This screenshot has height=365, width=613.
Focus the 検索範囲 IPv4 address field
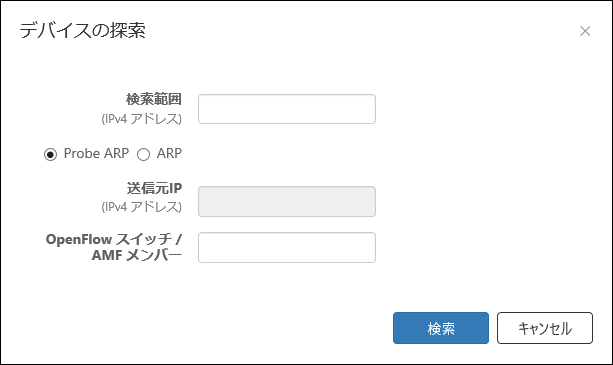287,109
